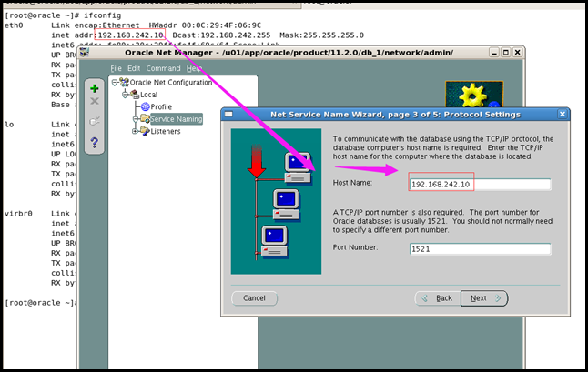Image resolution: width=588 pixels, height=372 pixels.
Task: Click the green plus Create icon
Action: 95,88
